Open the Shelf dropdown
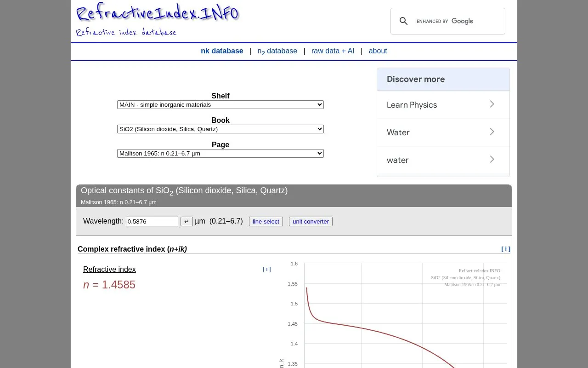This screenshot has width=588, height=368. 220,105
